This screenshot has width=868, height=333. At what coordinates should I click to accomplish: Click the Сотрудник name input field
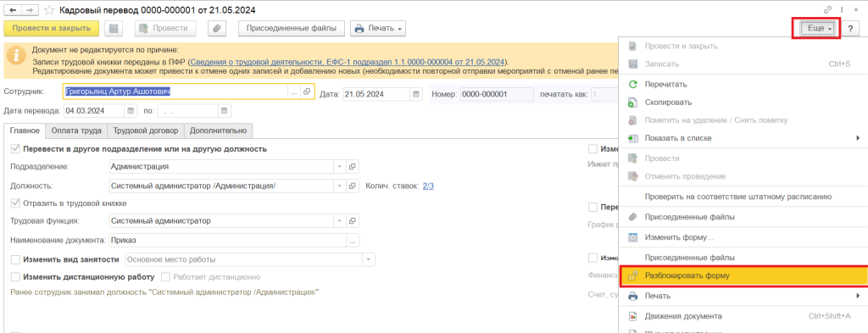click(x=175, y=92)
